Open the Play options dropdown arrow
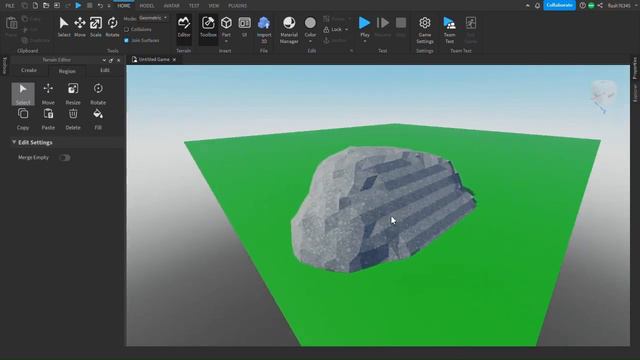The height and width of the screenshot is (360, 640). coord(365,41)
